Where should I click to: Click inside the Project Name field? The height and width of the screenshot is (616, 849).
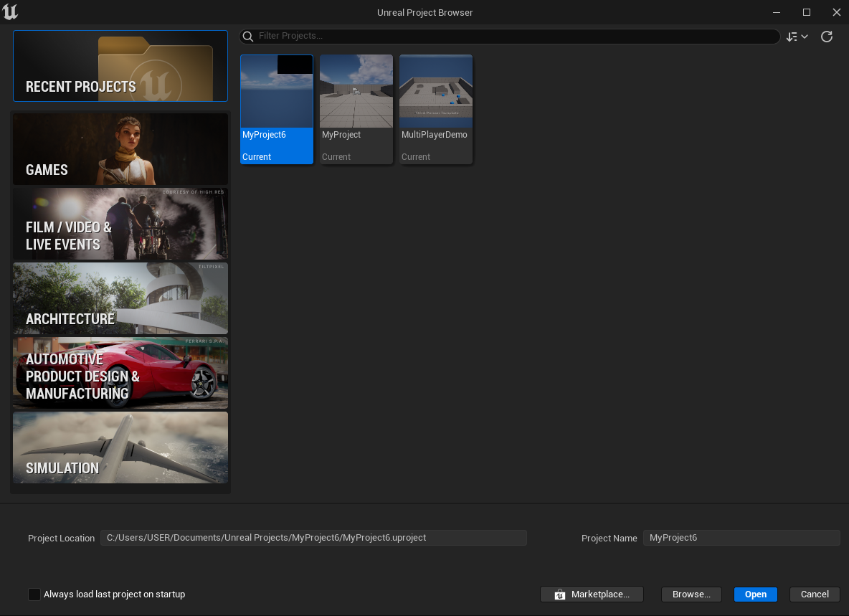(x=741, y=537)
